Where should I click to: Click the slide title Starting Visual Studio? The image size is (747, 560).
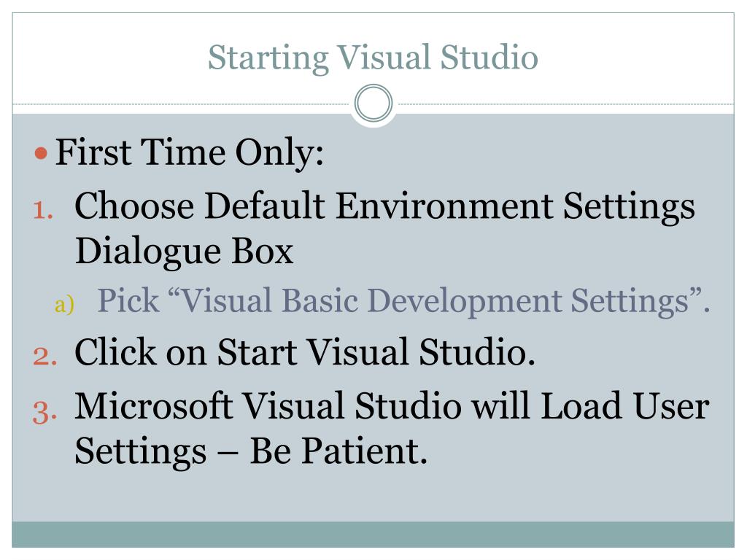(373, 58)
